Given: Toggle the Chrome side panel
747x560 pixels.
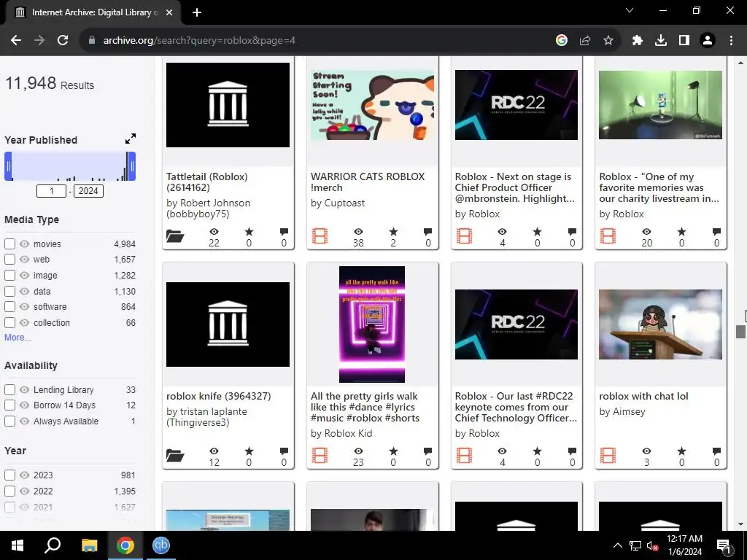Looking at the screenshot, I should (684, 41).
